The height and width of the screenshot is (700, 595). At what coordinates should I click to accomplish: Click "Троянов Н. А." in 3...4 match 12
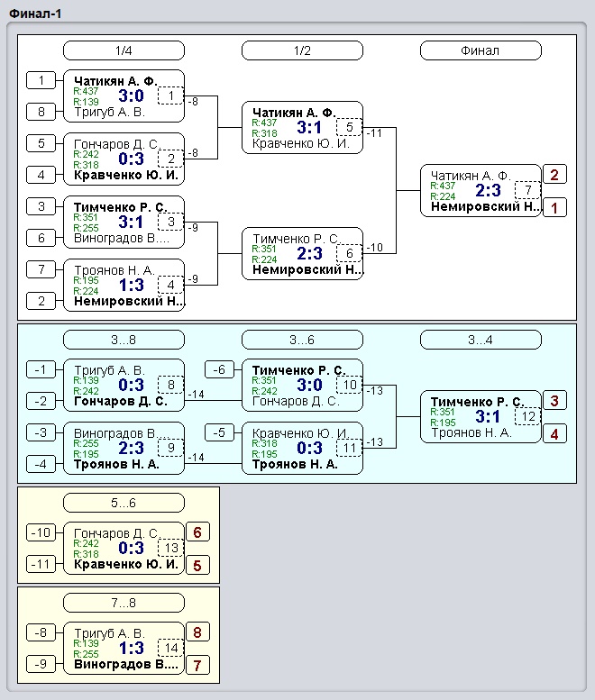click(x=471, y=432)
